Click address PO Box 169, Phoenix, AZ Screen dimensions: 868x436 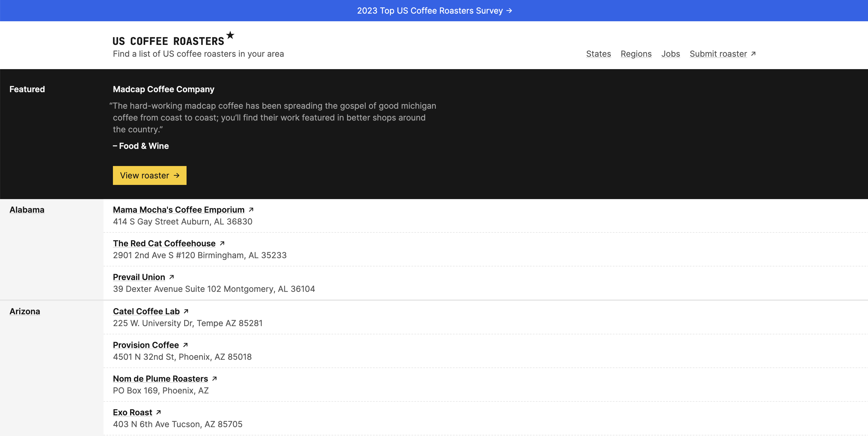(x=161, y=391)
